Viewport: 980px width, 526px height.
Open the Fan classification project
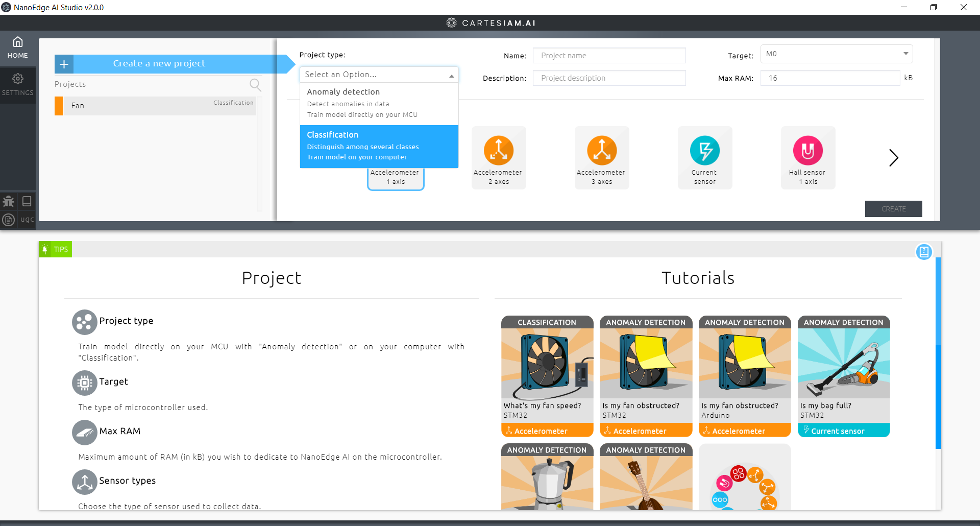coord(153,106)
